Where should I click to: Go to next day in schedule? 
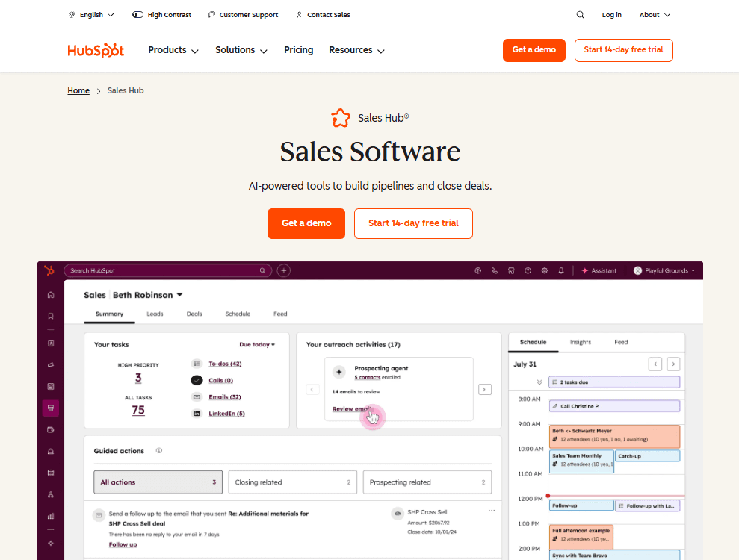tap(673, 364)
